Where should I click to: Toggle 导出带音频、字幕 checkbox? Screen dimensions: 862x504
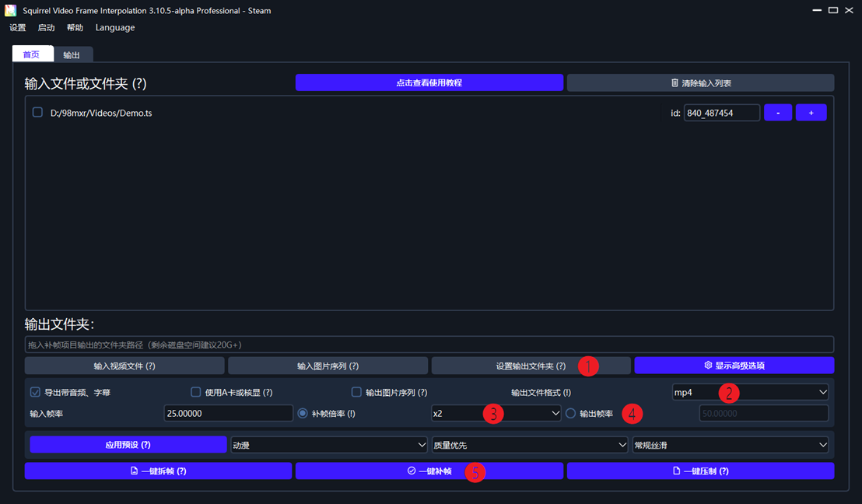[35, 392]
